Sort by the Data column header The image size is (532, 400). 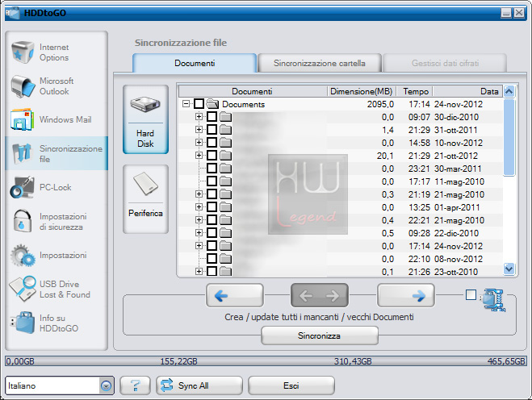point(467,91)
